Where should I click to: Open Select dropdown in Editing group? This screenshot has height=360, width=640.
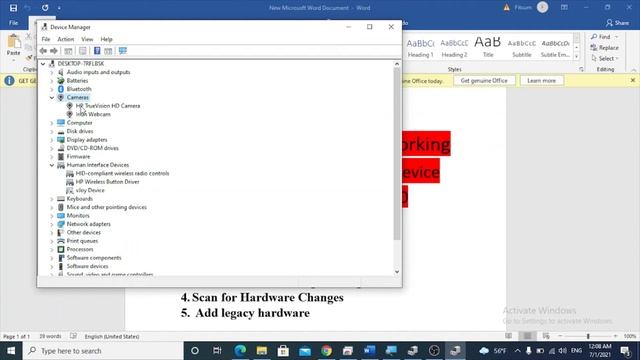click(x=604, y=58)
